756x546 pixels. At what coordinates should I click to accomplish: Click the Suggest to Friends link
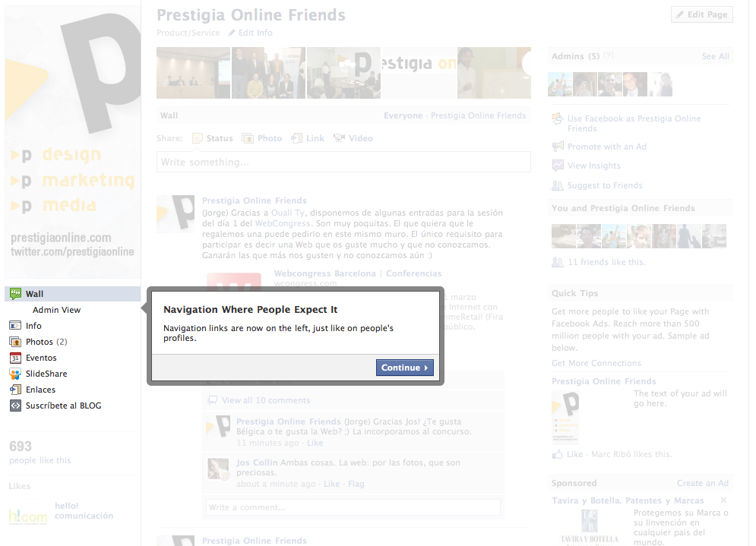tap(605, 185)
